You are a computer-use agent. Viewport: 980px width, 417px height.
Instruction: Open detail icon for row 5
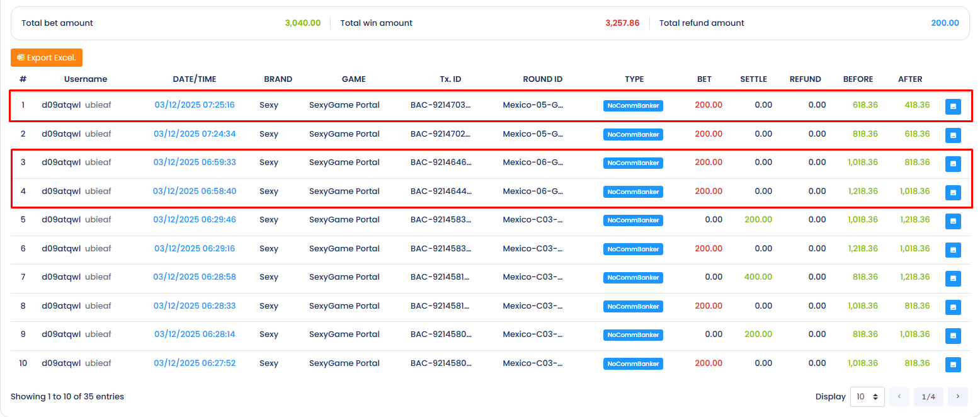pos(953,221)
